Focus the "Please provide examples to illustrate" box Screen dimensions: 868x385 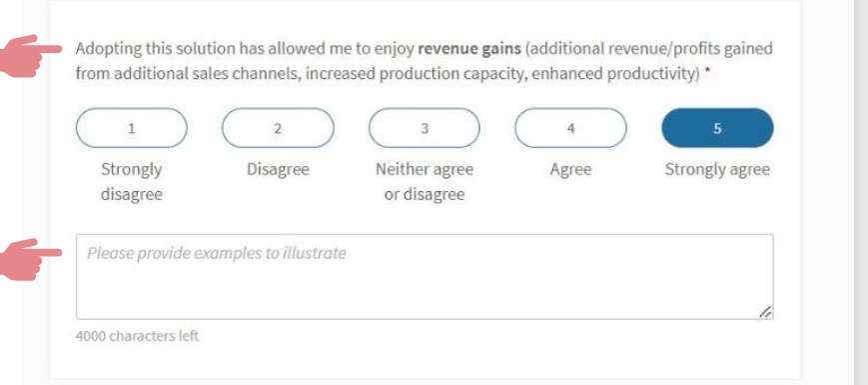tap(425, 276)
